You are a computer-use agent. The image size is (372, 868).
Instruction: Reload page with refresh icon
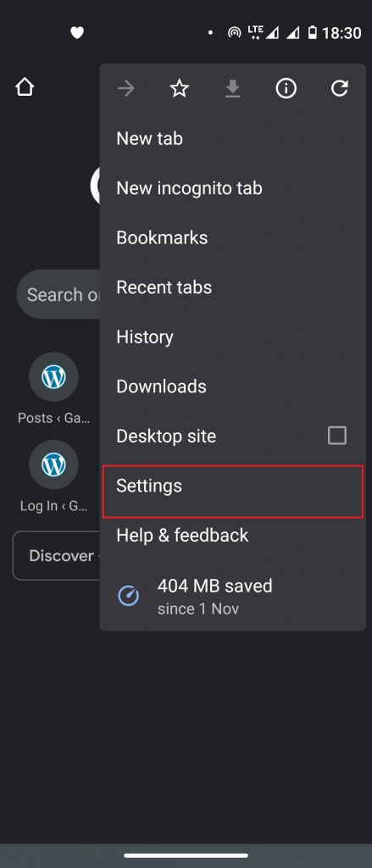tap(339, 88)
